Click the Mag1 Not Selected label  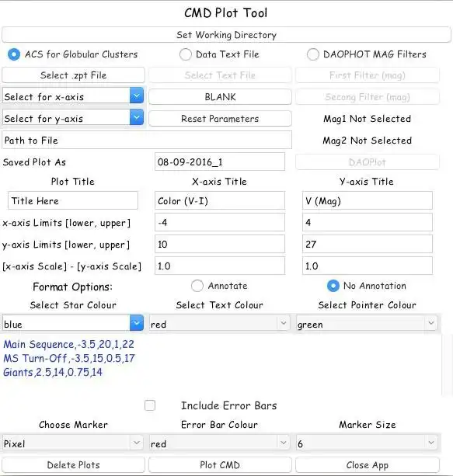[367, 119]
